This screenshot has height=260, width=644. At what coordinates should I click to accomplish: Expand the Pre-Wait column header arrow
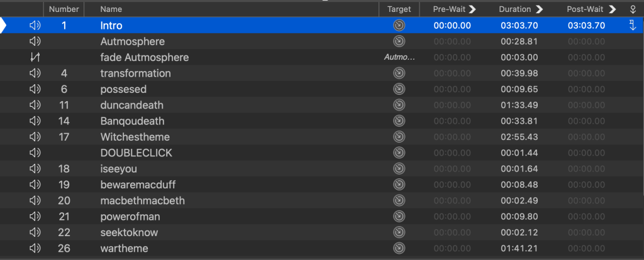[472, 9]
